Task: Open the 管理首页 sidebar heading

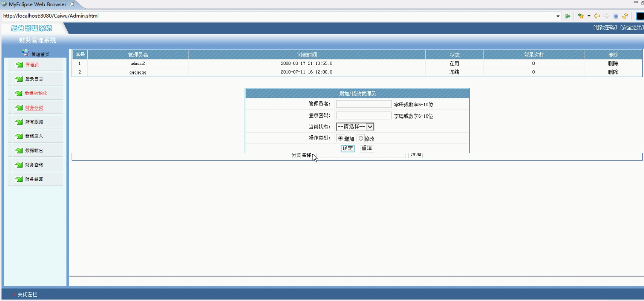Action: (40, 54)
